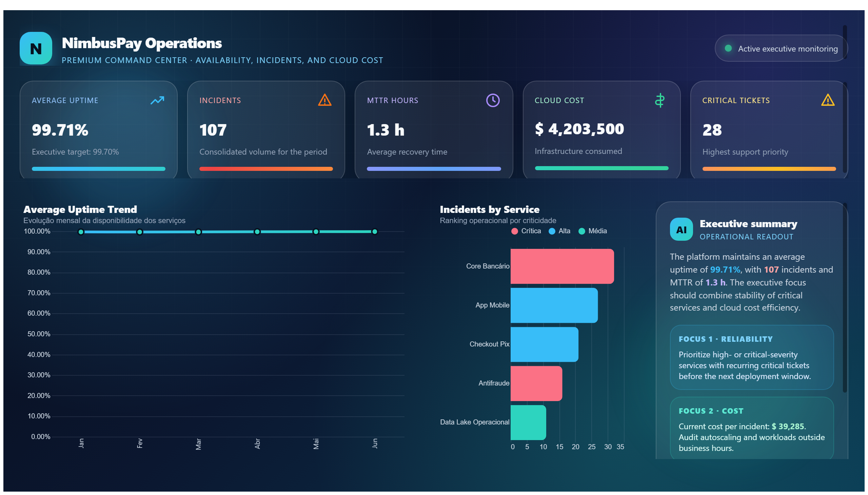
Task: Click the Average Uptime Trend chart title
Action: 80,210
